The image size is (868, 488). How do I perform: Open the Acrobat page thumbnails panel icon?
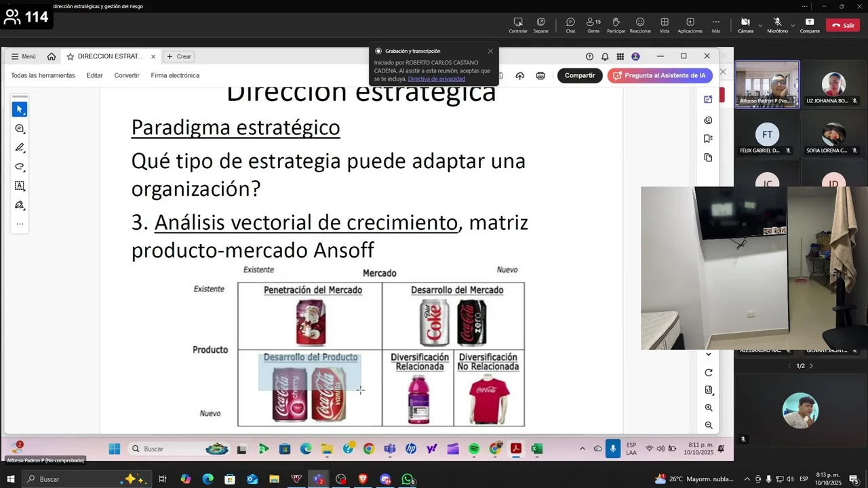coord(708,157)
